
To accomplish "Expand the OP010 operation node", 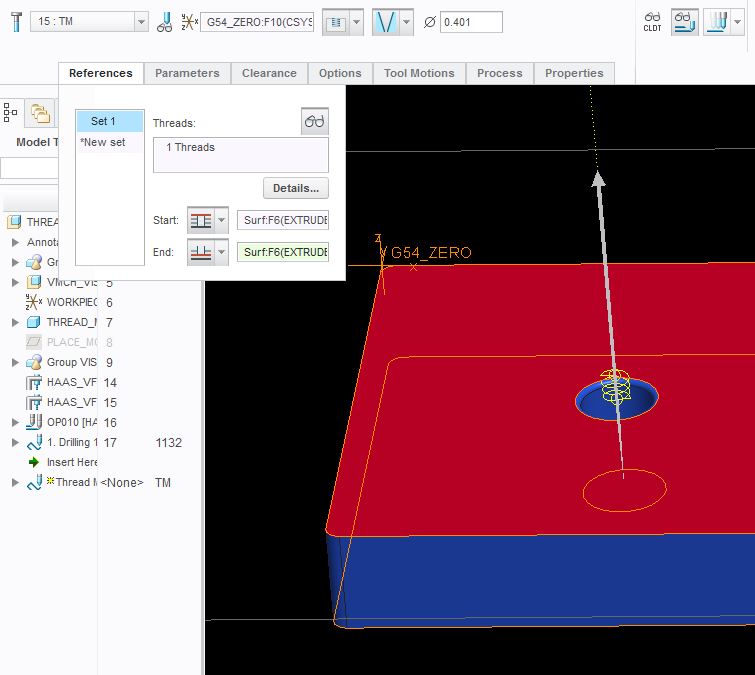I will pos(15,422).
